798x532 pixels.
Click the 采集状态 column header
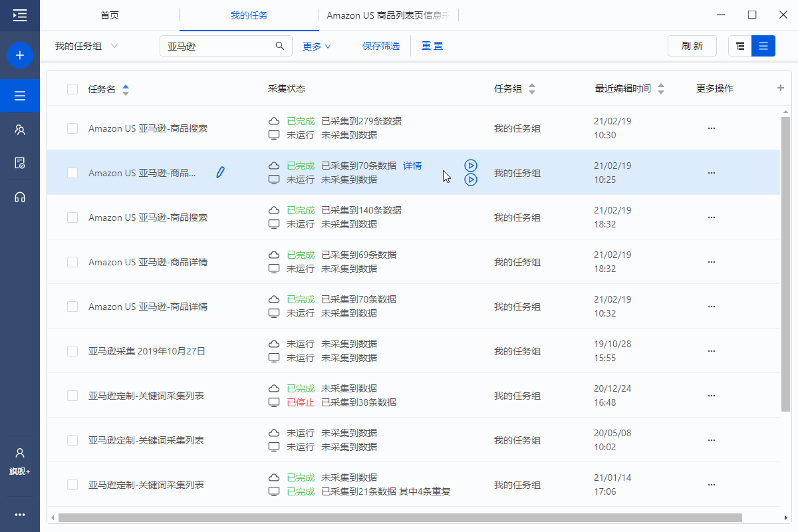pos(287,88)
